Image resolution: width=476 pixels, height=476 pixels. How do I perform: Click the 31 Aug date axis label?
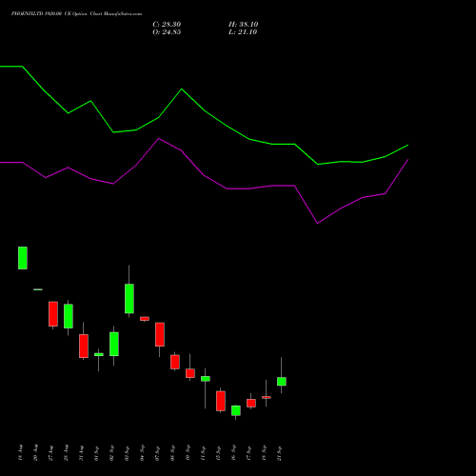[81, 452]
